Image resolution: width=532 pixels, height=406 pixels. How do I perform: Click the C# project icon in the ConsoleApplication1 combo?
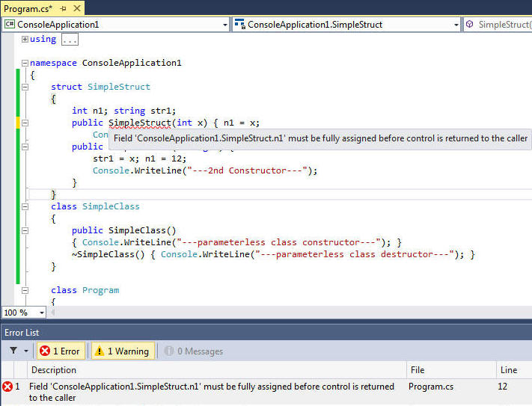tap(10, 25)
